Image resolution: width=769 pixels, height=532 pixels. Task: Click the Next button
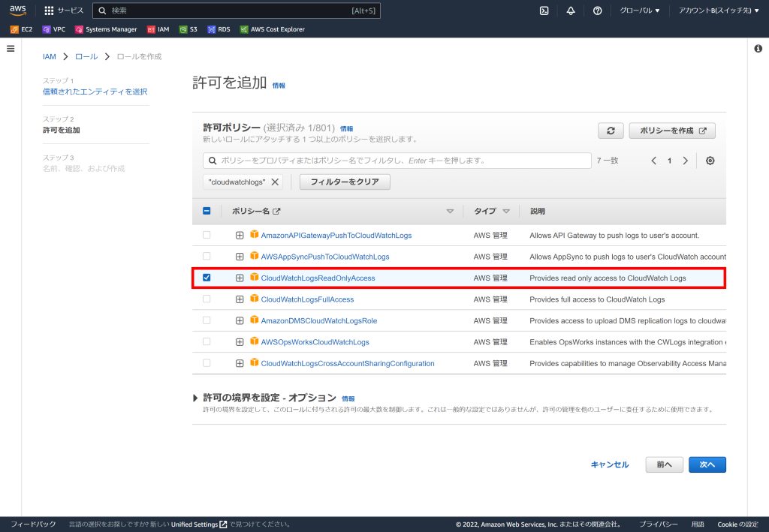(707, 465)
